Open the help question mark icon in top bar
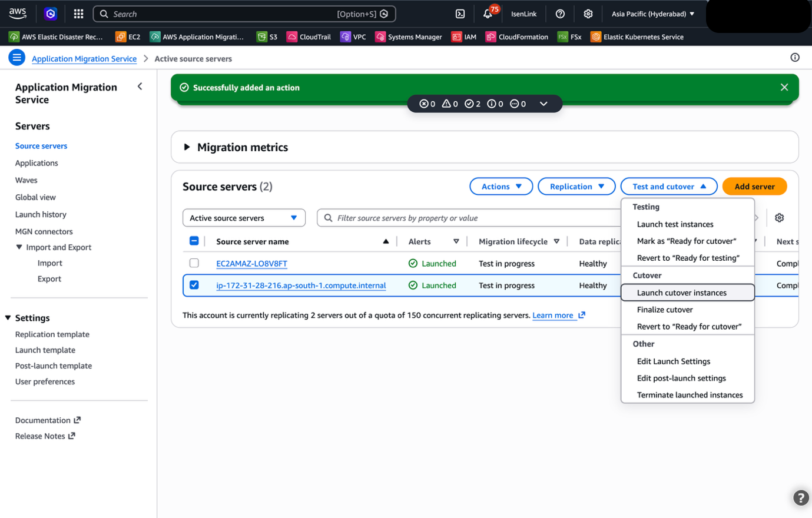 click(x=560, y=14)
